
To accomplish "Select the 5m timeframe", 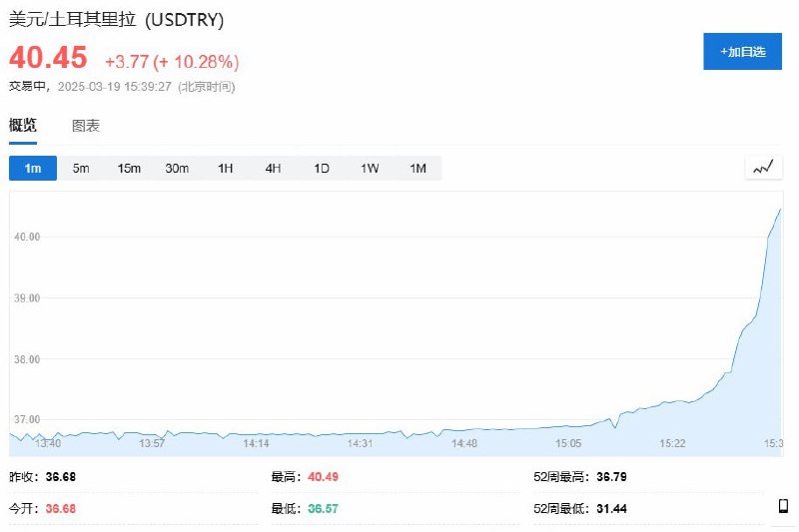I will coord(81,169).
